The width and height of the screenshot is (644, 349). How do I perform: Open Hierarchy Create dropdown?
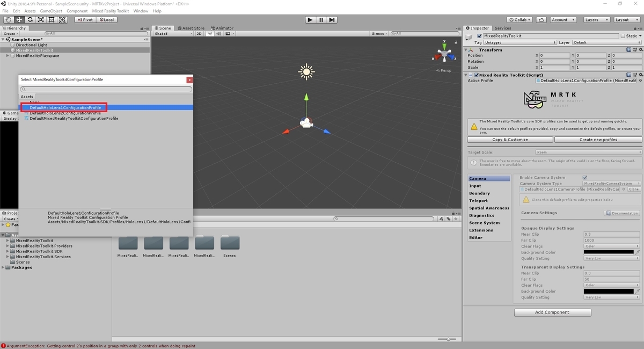click(x=11, y=34)
